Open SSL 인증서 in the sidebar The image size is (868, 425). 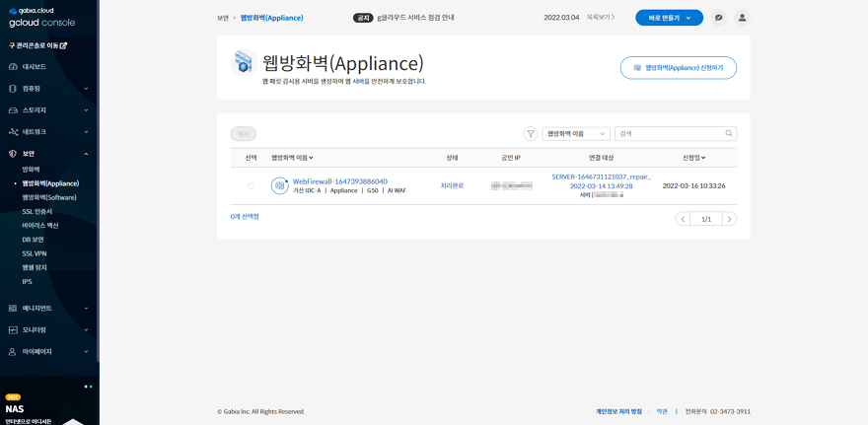click(x=37, y=211)
